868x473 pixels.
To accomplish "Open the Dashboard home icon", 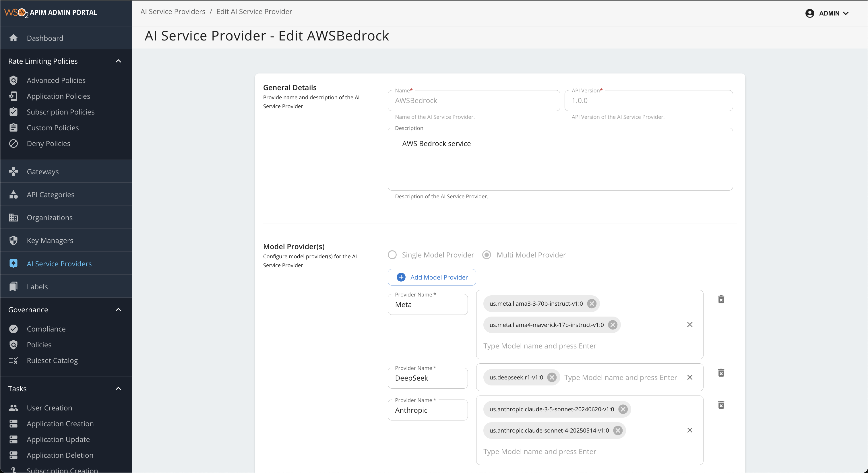I will coord(13,38).
